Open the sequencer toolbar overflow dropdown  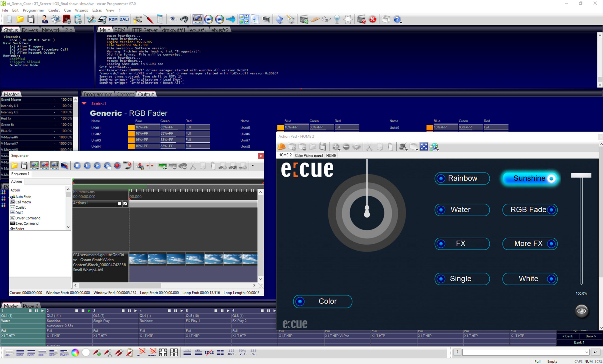coord(253,166)
